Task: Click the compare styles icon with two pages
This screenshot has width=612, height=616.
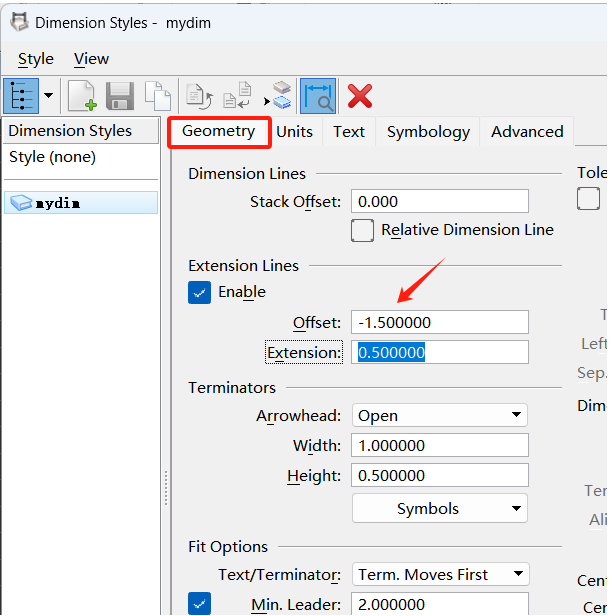Action: tap(237, 95)
